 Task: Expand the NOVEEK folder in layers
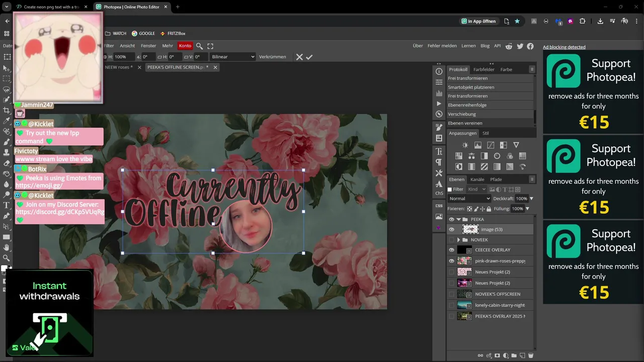459,240
